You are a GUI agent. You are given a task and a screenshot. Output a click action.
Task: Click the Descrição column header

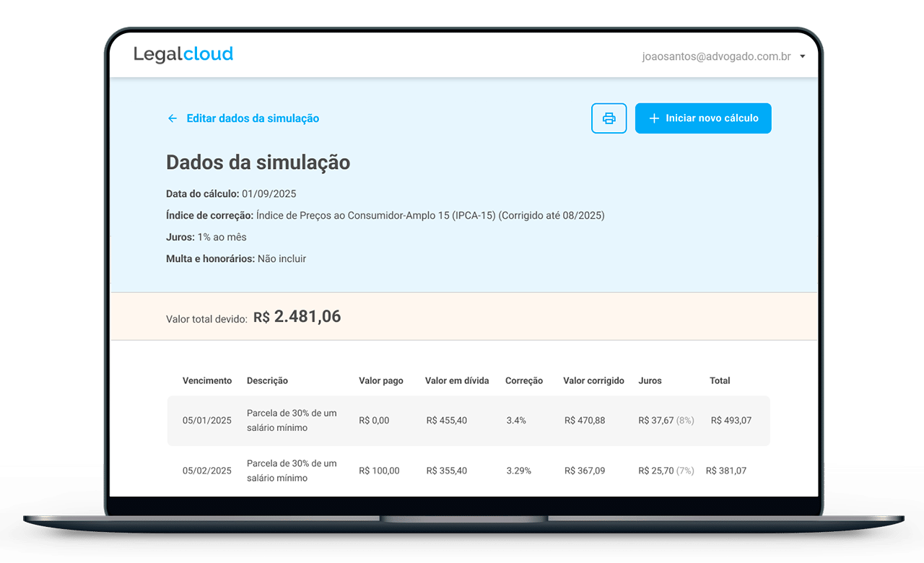click(x=267, y=380)
